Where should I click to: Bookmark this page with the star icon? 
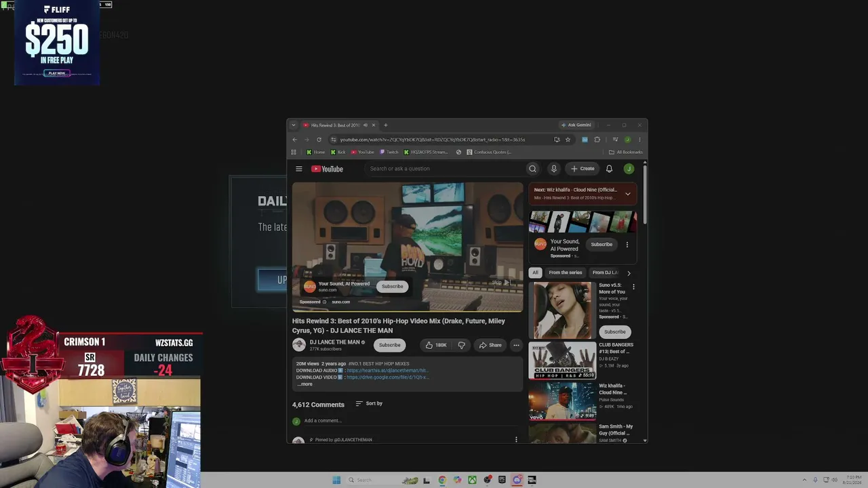(x=568, y=140)
